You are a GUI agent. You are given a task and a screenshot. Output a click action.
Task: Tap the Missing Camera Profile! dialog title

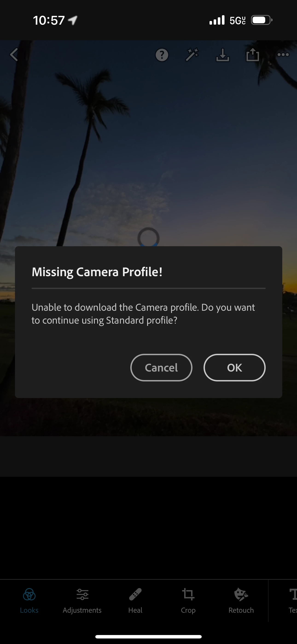97,272
